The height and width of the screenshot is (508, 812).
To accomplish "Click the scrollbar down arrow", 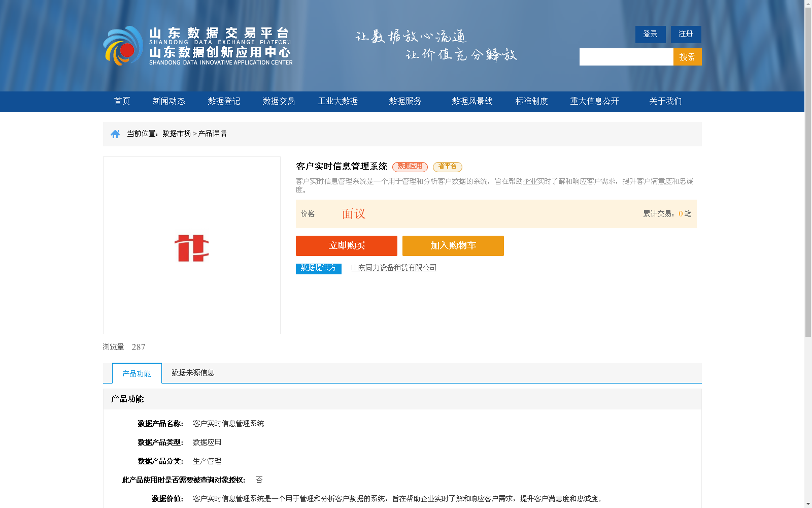I will (x=808, y=504).
